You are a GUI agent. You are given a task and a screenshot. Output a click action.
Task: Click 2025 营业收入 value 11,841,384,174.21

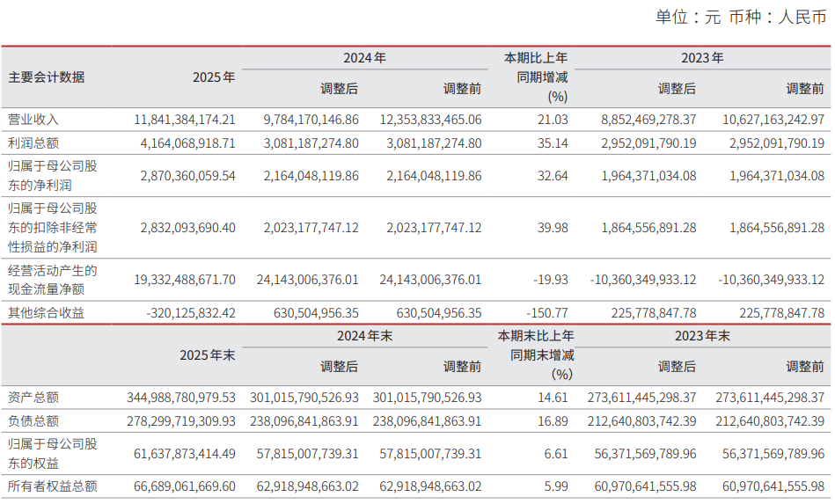tap(184, 120)
